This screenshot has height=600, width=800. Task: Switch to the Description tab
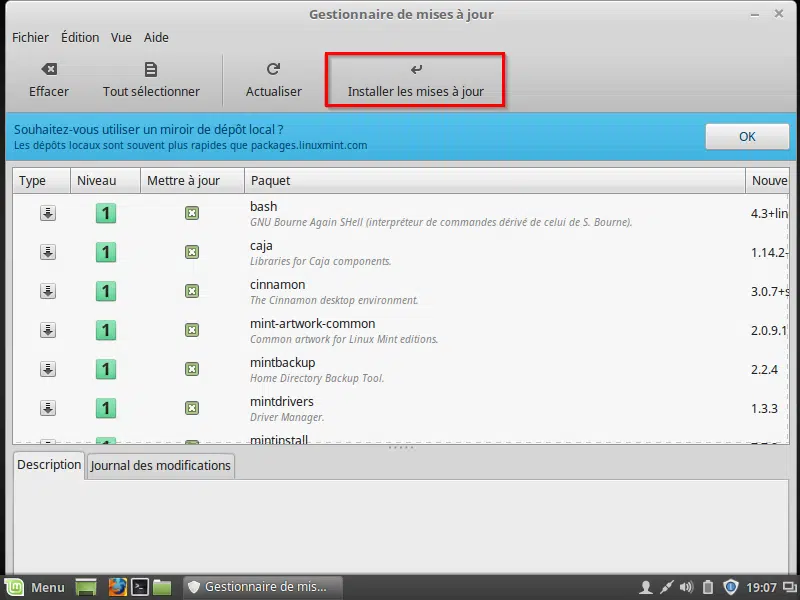[49, 465]
